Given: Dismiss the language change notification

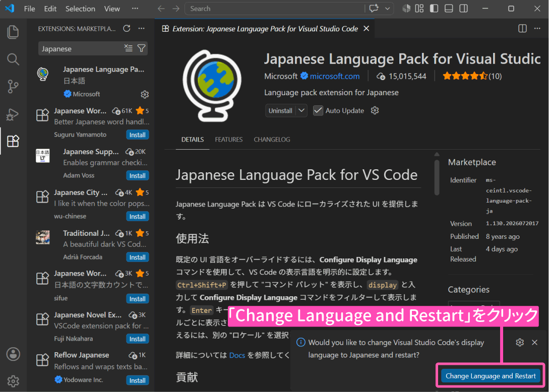Looking at the screenshot, I should coord(535,342).
